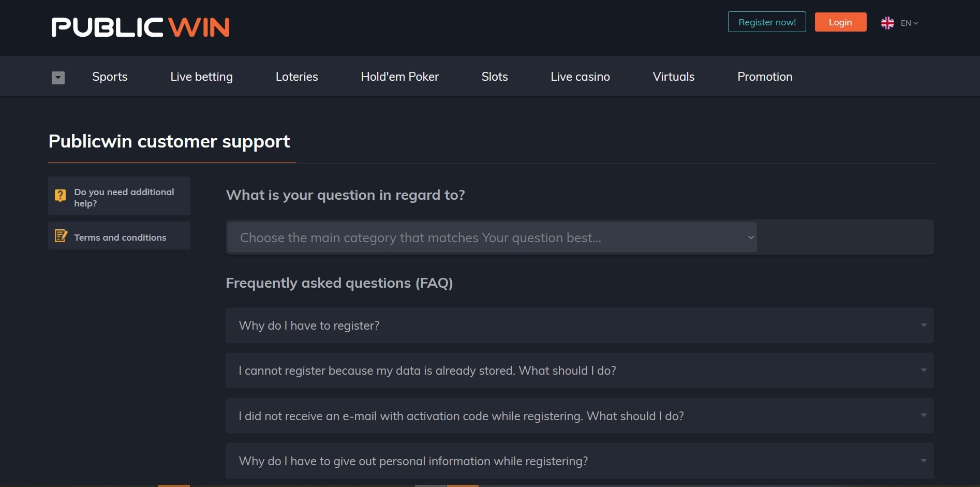Click 'What is your question in regard to?' heading
980x487 pixels.
pos(346,195)
